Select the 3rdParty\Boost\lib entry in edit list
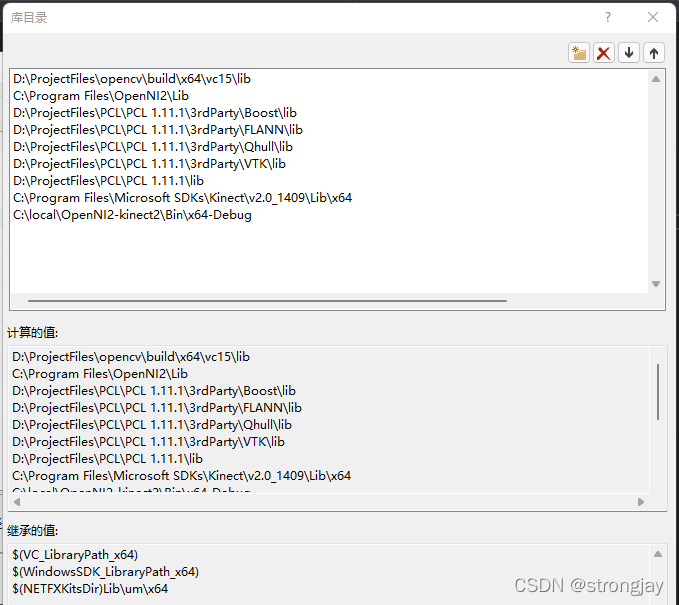The height and width of the screenshot is (605, 679). pos(155,113)
